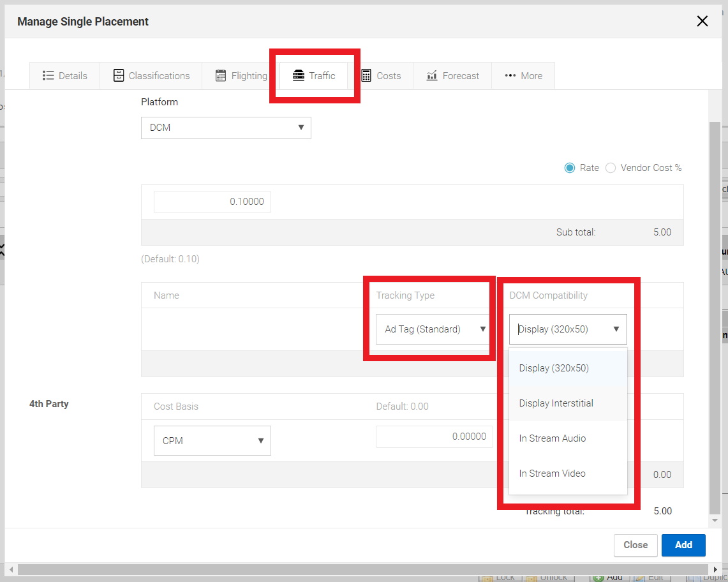The height and width of the screenshot is (582, 728).
Task: Select the Traffic tab
Action: pos(313,76)
